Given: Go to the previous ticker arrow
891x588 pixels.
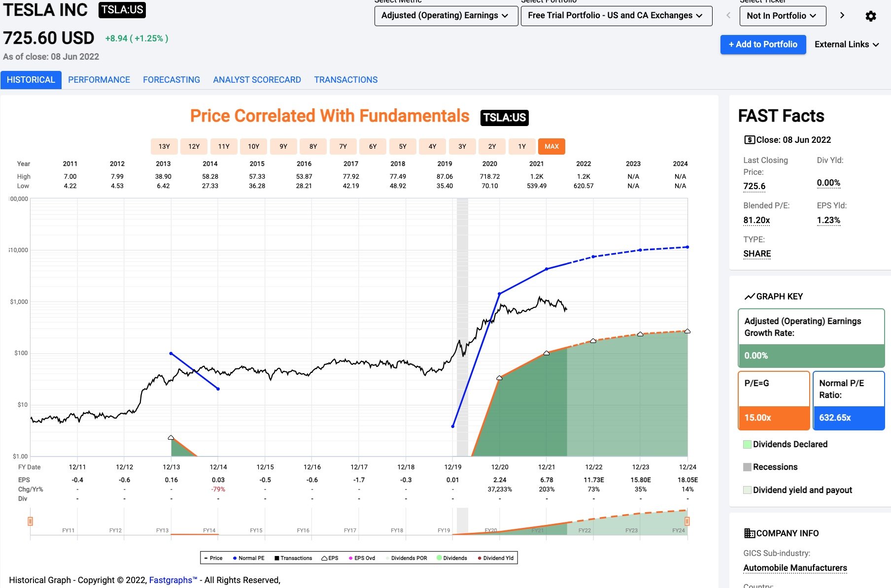Looking at the screenshot, I should click(728, 15).
